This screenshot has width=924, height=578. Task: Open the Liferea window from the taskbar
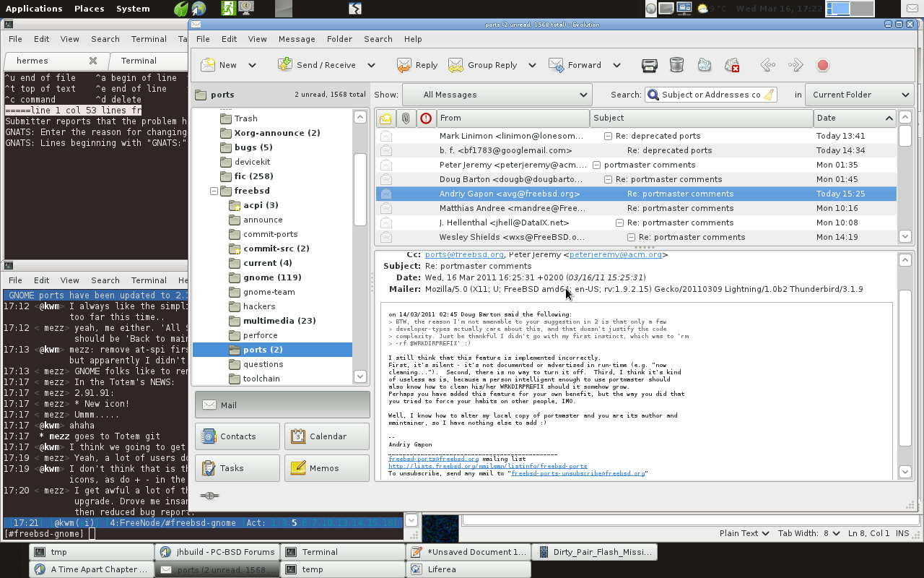click(468, 569)
